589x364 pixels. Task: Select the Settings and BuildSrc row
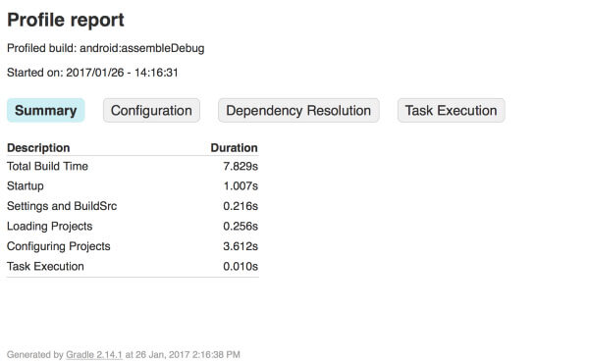coord(133,206)
